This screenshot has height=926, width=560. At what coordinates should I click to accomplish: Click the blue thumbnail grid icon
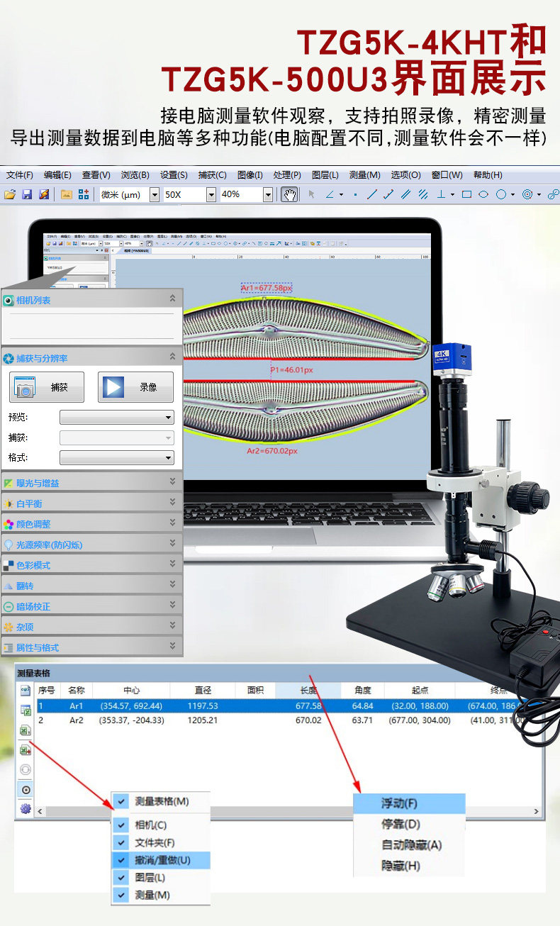pos(84,194)
